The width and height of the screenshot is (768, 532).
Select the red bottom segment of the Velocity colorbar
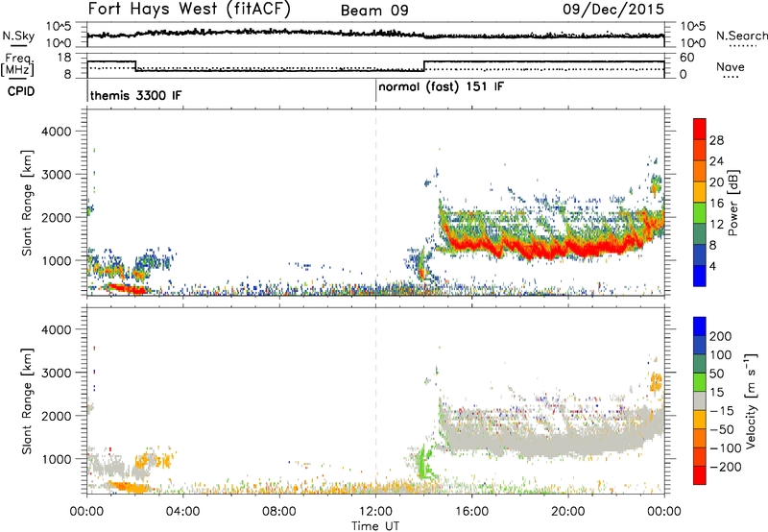coord(700,475)
